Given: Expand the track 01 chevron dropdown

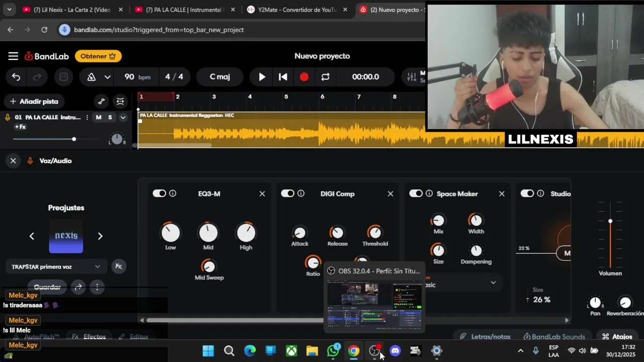Looking at the screenshot, I should (123, 117).
